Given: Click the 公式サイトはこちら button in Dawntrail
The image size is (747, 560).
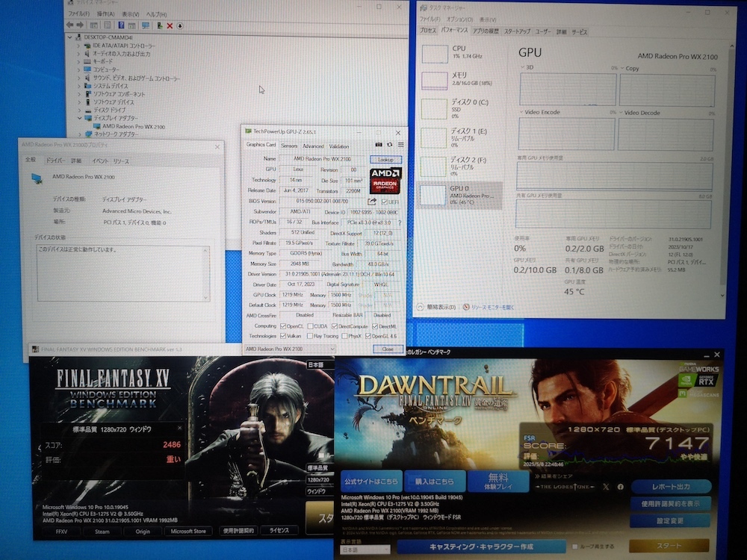Looking at the screenshot, I should (x=371, y=482).
